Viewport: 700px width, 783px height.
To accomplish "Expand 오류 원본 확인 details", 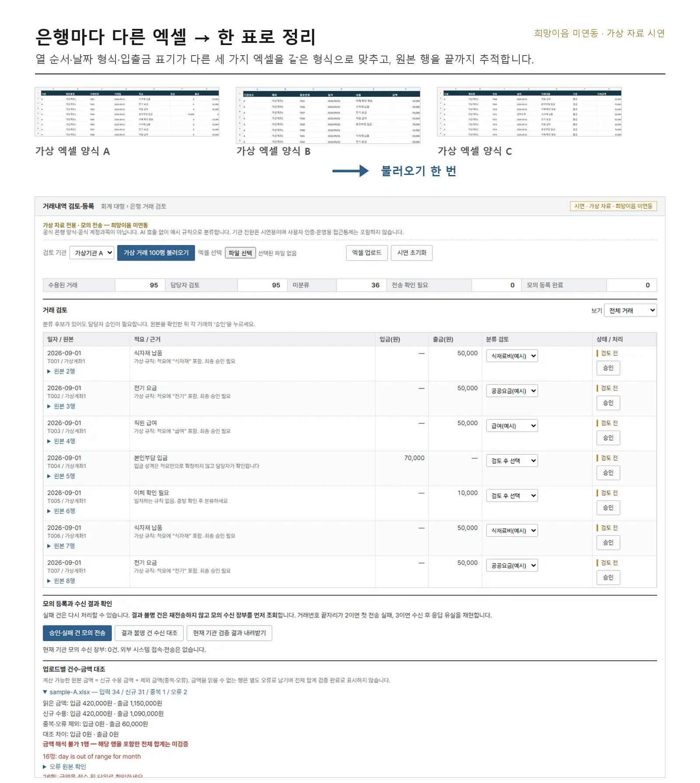I will pos(64,767).
